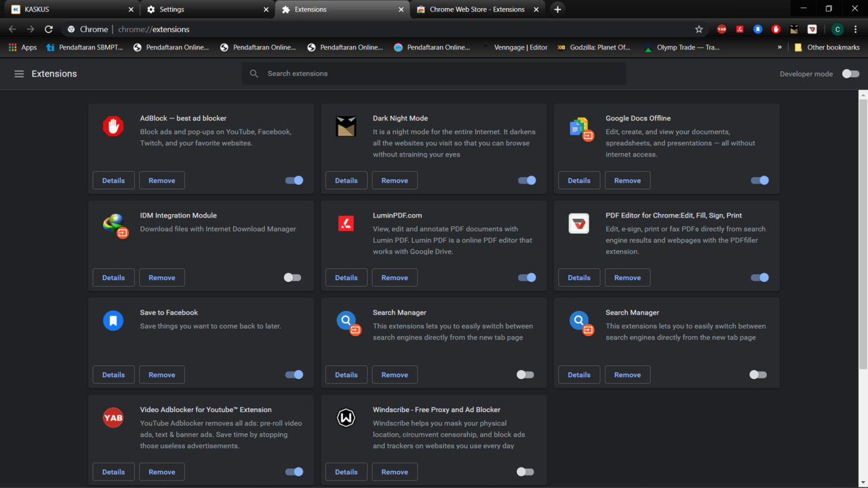Viewport: 868px width, 488px height.
Task: Open Details for Google Docs Offline
Action: [x=579, y=180]
